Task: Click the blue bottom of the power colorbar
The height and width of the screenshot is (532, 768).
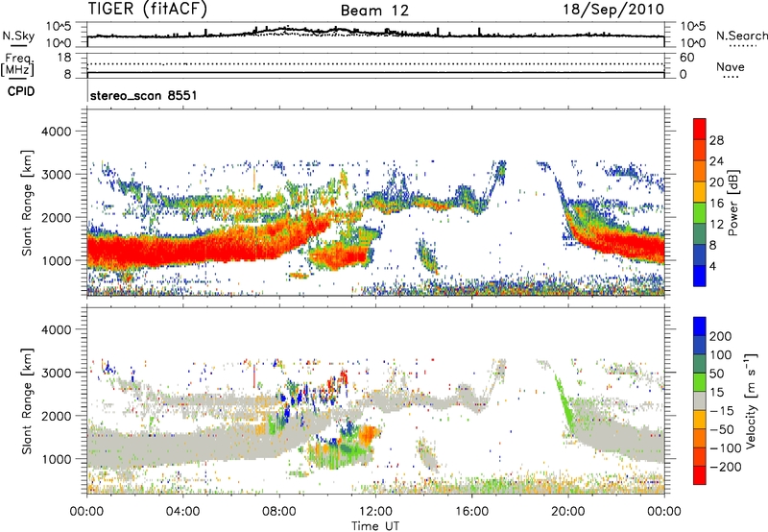Action: [x=700, y=276]
